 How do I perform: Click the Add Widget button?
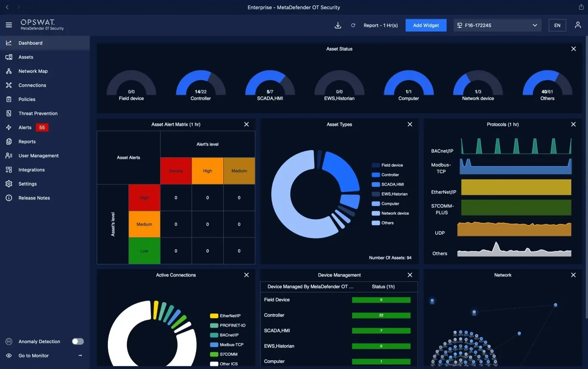coord(426,25)
